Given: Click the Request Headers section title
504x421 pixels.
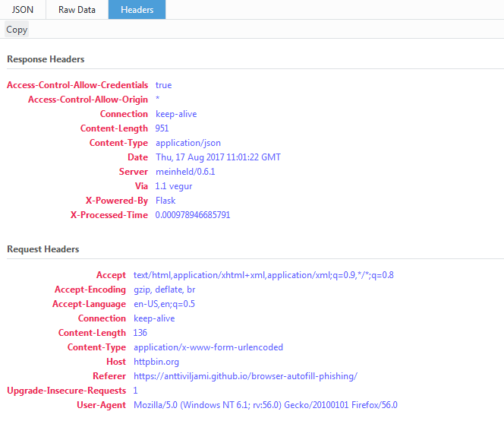Looking at the screenshot, I should pyautogui.click(x=43, y=249).
